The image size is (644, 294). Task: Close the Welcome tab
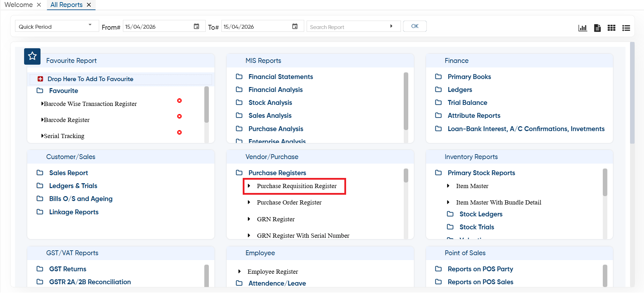[39, 5]
